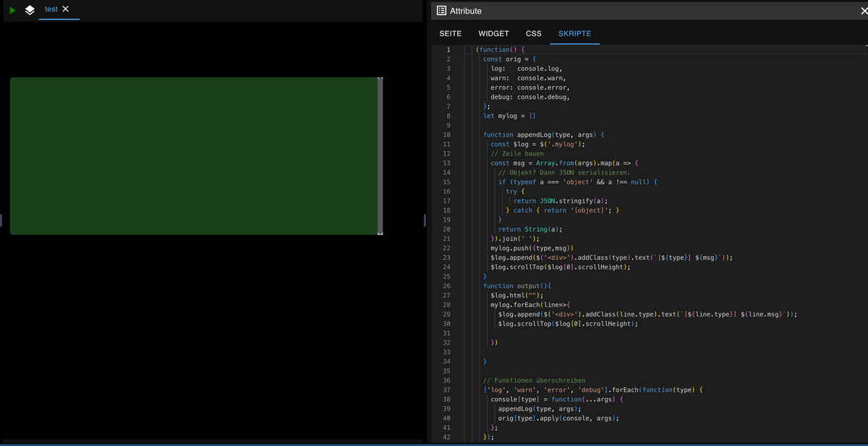Click the green play runtime icon
868x446 pixels.
[13, 10]
